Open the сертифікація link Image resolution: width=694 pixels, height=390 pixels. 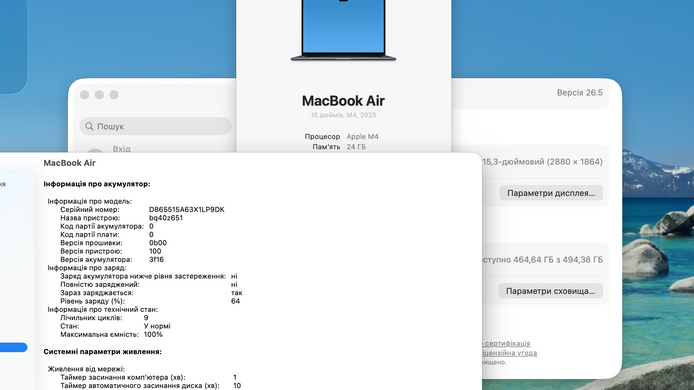(x=507, y=343)
